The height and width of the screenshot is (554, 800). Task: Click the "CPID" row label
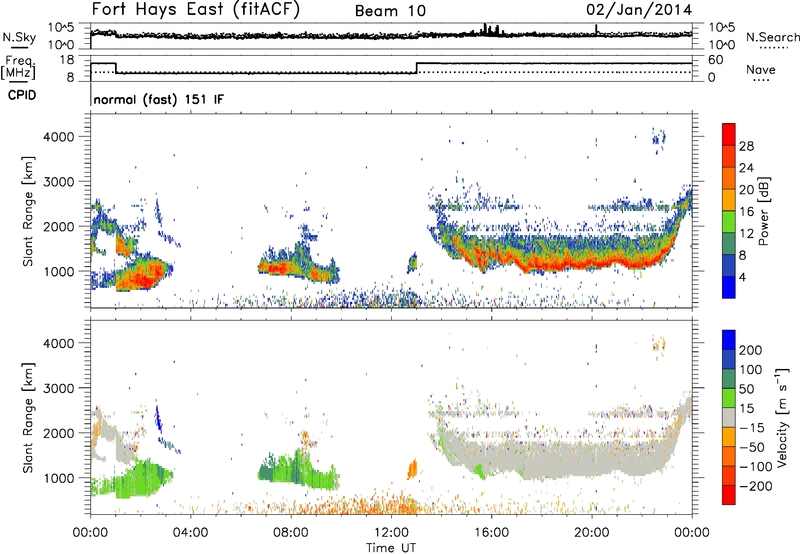pos(22,95)
